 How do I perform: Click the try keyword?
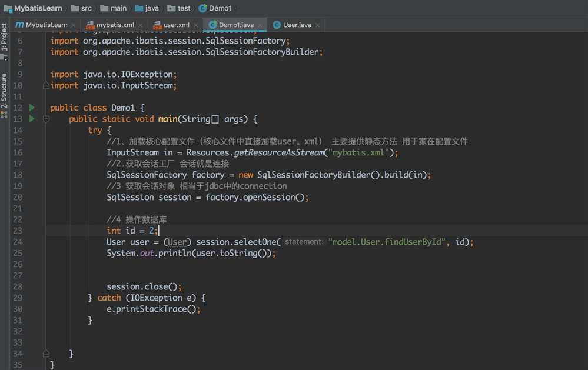click(x=95, y=130)
